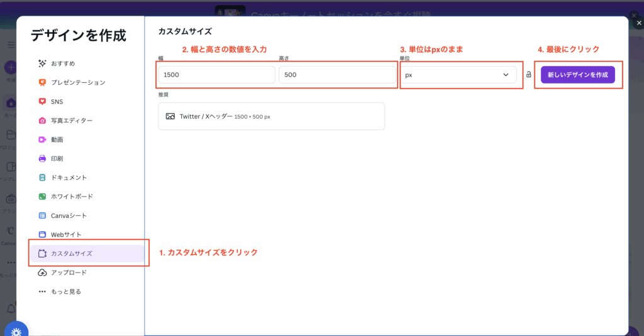Select the 動画 video icon
The width and height of the screenshot is (644, 336).
tap(42, 139)
